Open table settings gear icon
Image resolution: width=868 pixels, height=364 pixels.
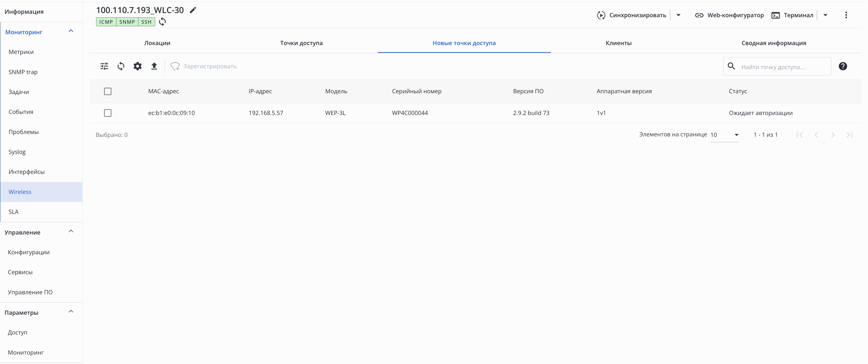(x=137, y=66)
